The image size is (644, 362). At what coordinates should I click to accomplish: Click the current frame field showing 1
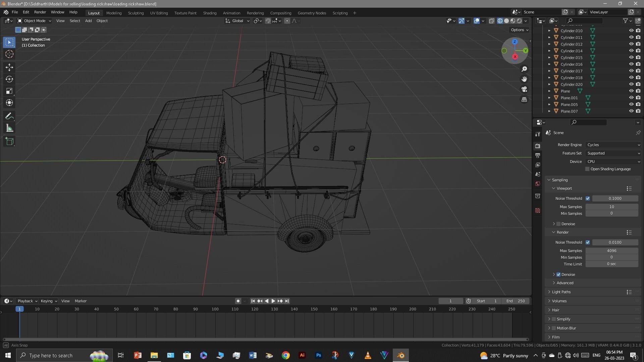point(450,301)
